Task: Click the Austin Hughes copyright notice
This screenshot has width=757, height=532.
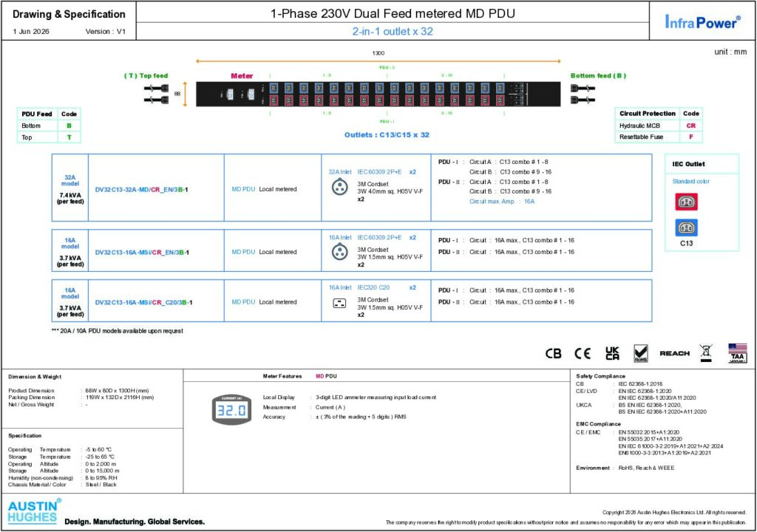Action: (x=674, y=512)
